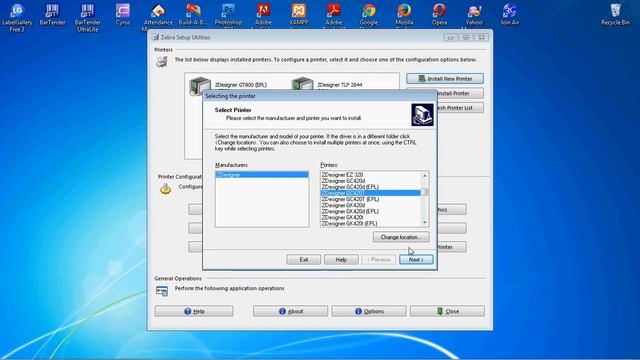Click the Help button in Zebra Setup Utilities window
640x360 pixels.
pyautogui.click(x=194, y=311)
